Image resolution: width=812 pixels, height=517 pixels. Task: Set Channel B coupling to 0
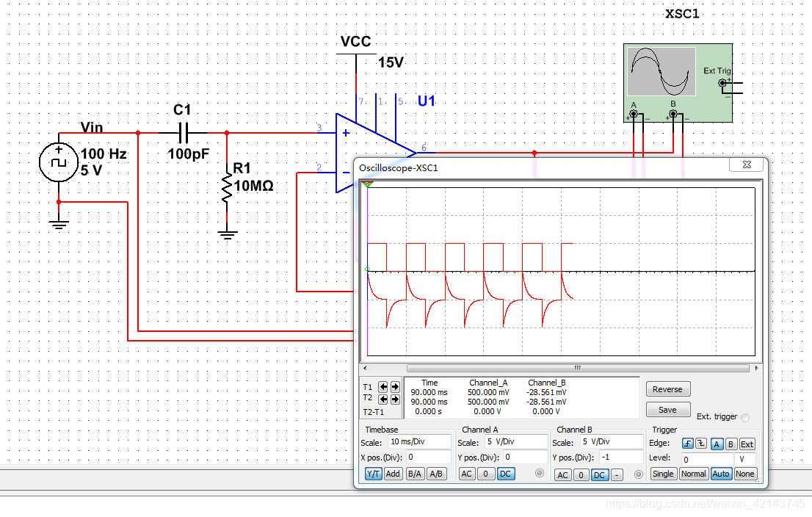[x=581, y=475]
